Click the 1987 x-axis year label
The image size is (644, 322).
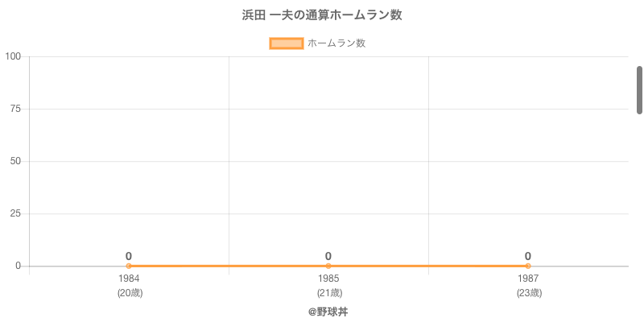click(x=528, y=279)
